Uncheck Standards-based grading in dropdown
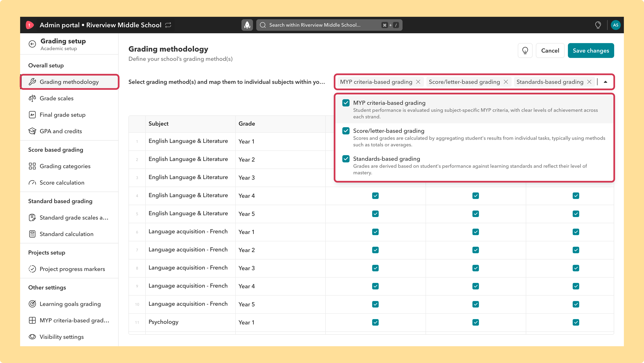The height and width of the screenshot is (363, 644). tap(346, 159)
